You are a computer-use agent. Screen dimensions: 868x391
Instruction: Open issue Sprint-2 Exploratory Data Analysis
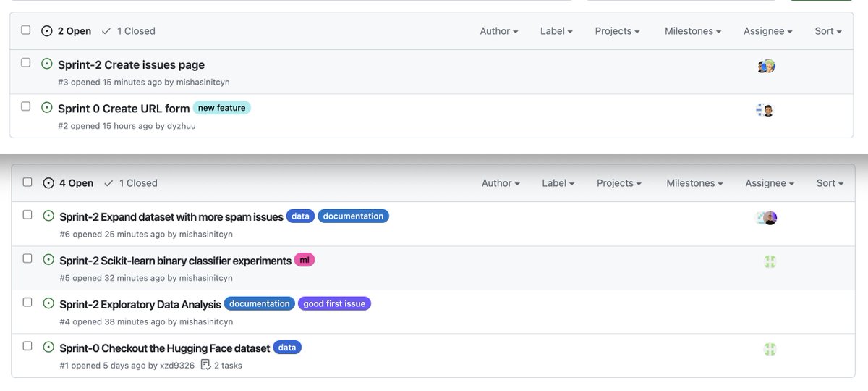click(140, 303)
